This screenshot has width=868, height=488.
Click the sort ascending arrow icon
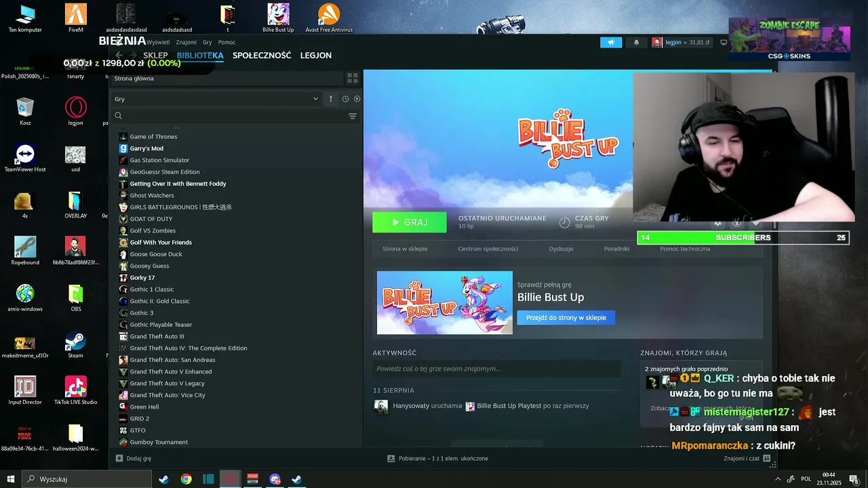coord(331,99)
